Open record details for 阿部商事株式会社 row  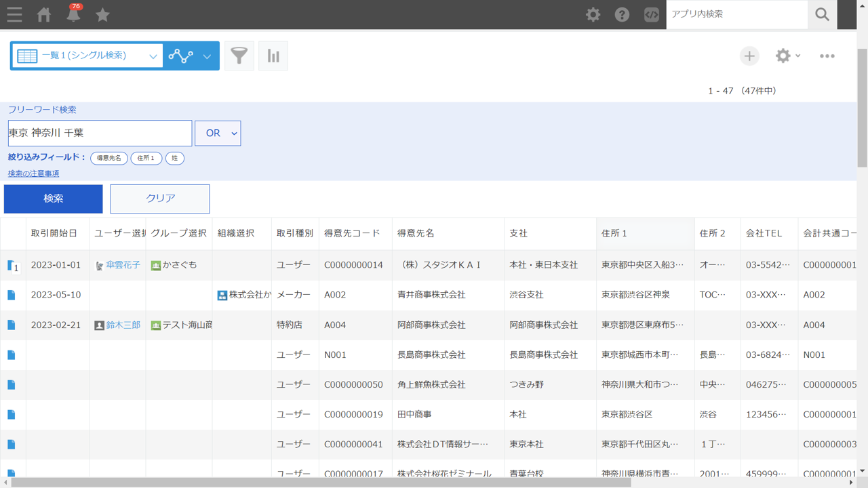12,325
